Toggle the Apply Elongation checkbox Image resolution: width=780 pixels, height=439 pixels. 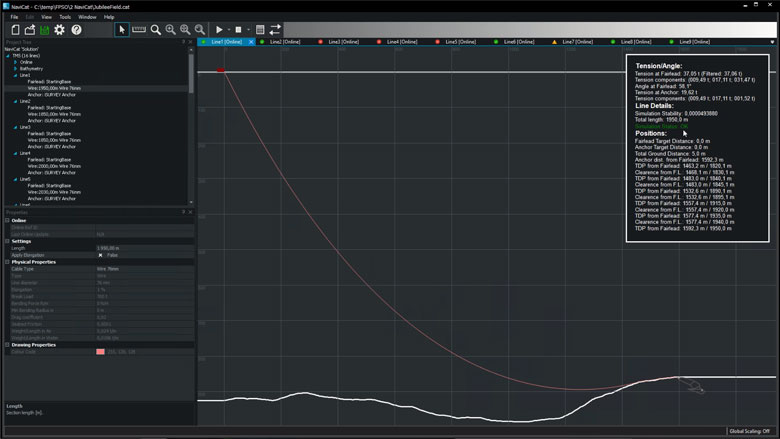tap(99, 255)
